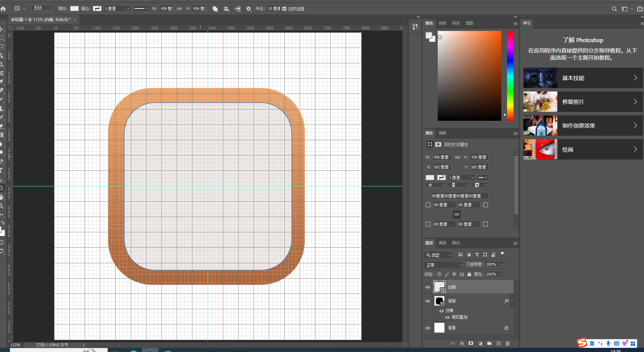Click the Home icon in options bar
644x352 pixels.
[3, 9]
